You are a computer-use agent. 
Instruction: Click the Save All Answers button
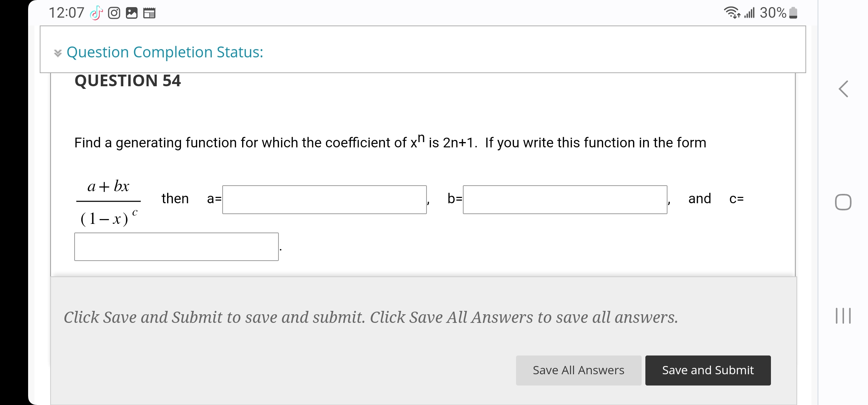click(x=578, y=370)
